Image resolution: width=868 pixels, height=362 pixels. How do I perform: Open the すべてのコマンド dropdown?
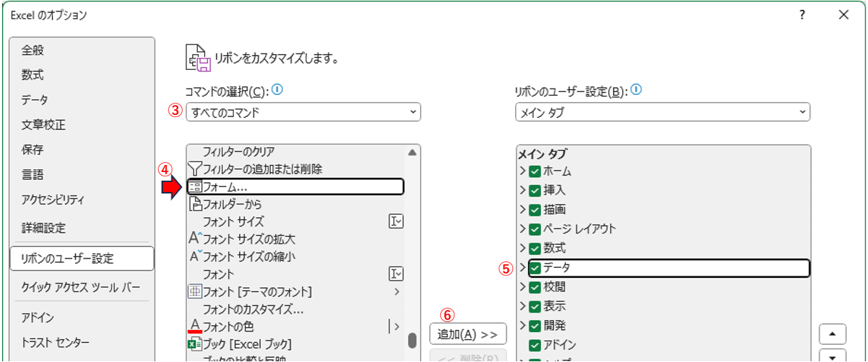coord(303,112)
